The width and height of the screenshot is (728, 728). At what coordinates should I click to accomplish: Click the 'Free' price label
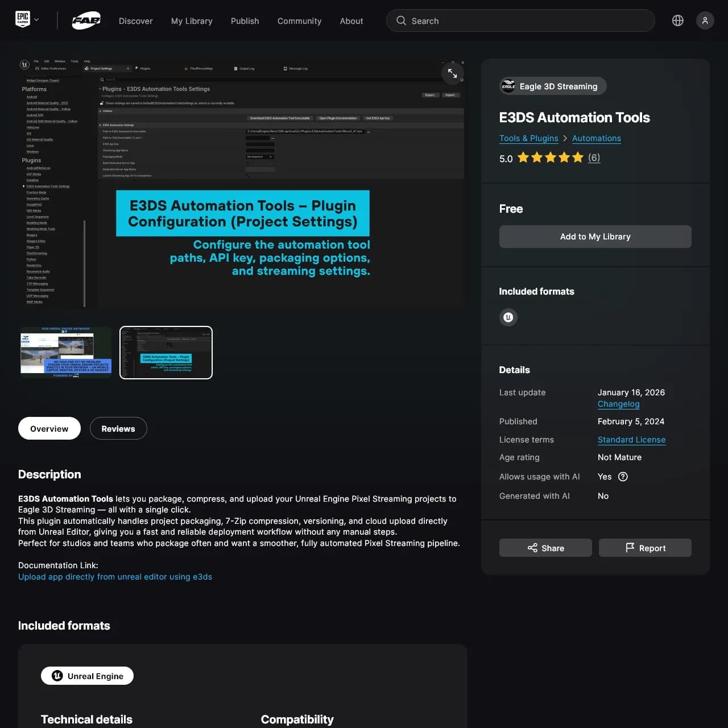(511, 209)
